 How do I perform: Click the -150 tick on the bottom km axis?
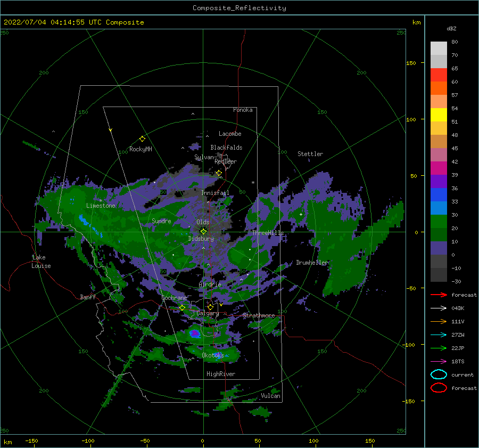31,441
